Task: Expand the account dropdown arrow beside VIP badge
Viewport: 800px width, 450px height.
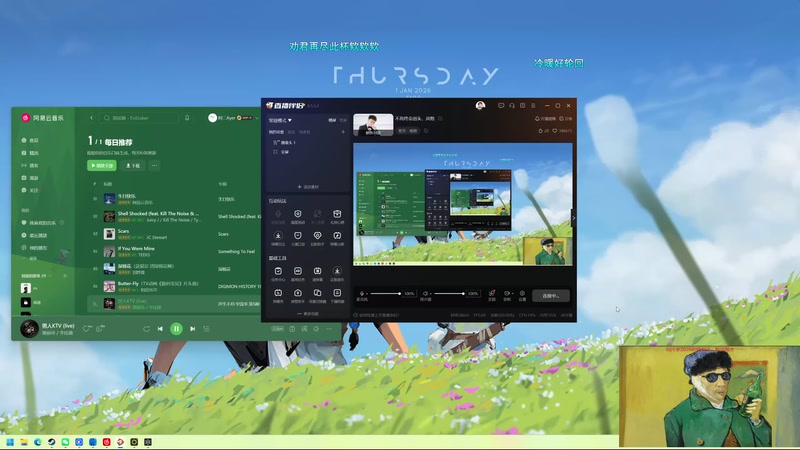Action: [x=257, y=118]
